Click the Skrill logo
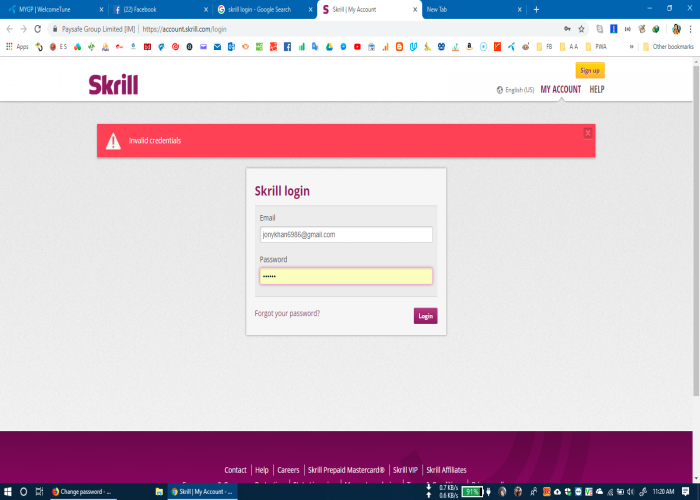 pyautogui.click(x=113, y=84)
